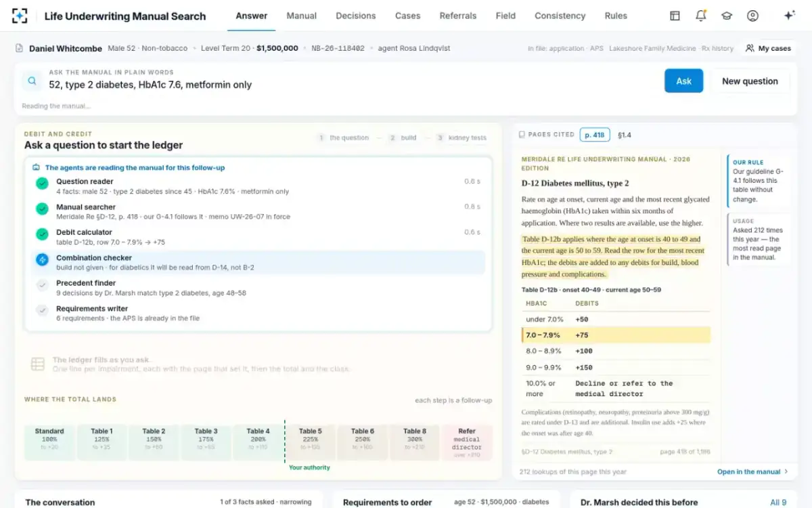Click the 9.0 – 9.9% row
812x508 pixels.
point(616,368)
